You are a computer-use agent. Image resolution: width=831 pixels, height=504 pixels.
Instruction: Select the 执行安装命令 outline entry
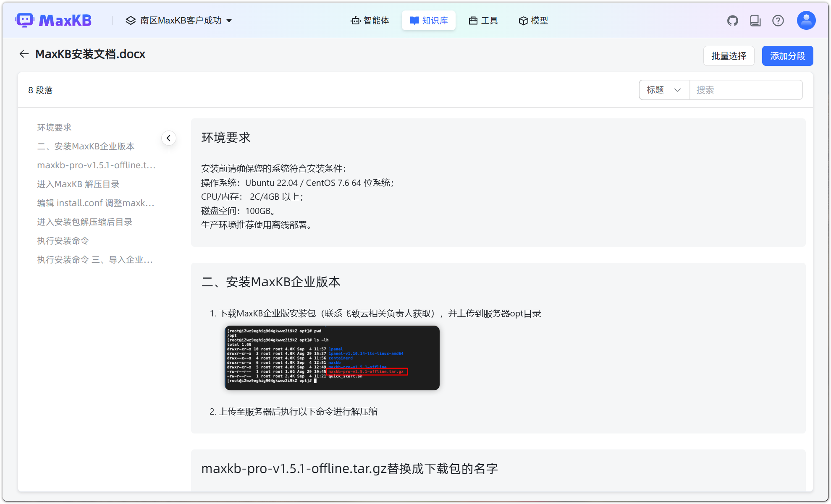click(x=63, y=240)
